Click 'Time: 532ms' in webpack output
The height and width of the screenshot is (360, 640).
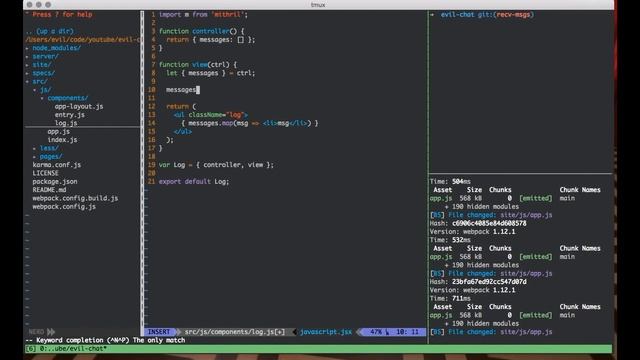[450, 240]
